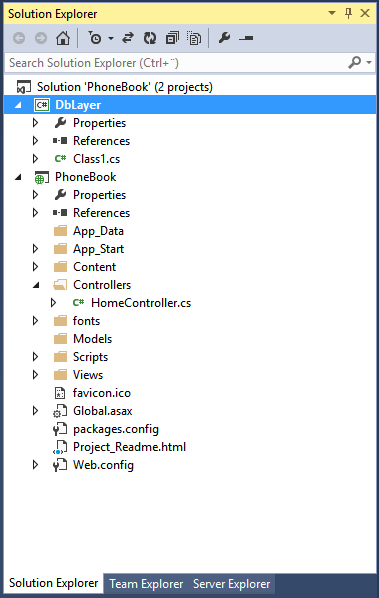Collapse the DbLayer project node
This screenshot has height=598, width=379.
pyautogui.click(x=18, y=105)
